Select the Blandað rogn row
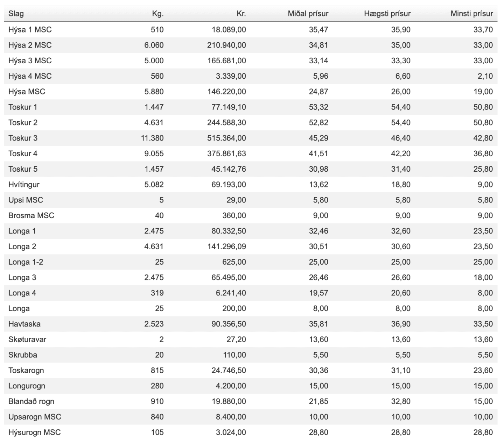This screenshot has height=444, width=504. click(31, 401)
